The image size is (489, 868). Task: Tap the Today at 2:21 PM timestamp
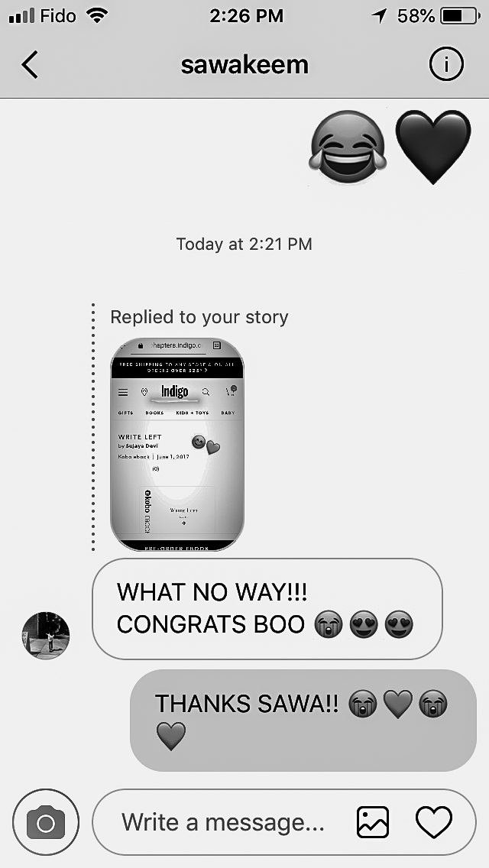tap(244, 245)
